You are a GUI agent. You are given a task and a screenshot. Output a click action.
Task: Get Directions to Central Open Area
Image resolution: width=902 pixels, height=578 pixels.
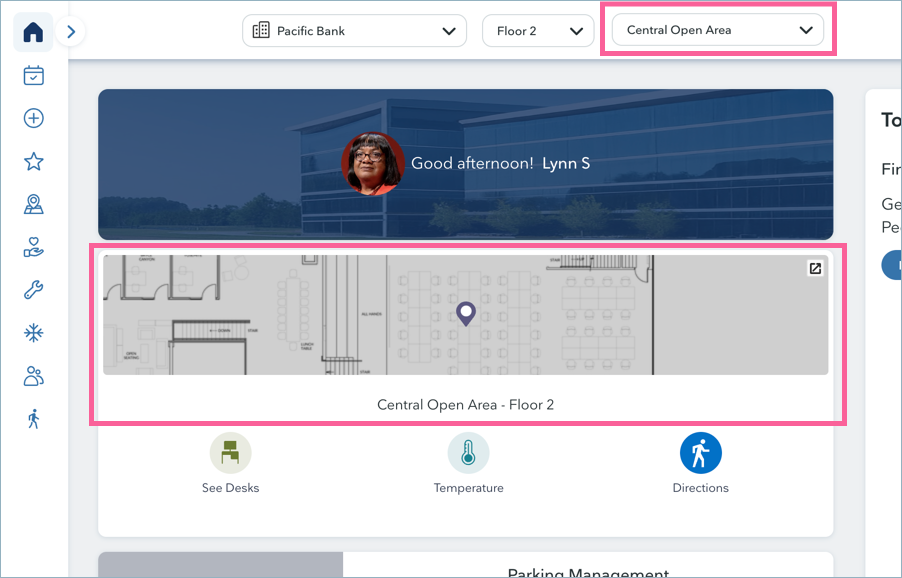700,452
